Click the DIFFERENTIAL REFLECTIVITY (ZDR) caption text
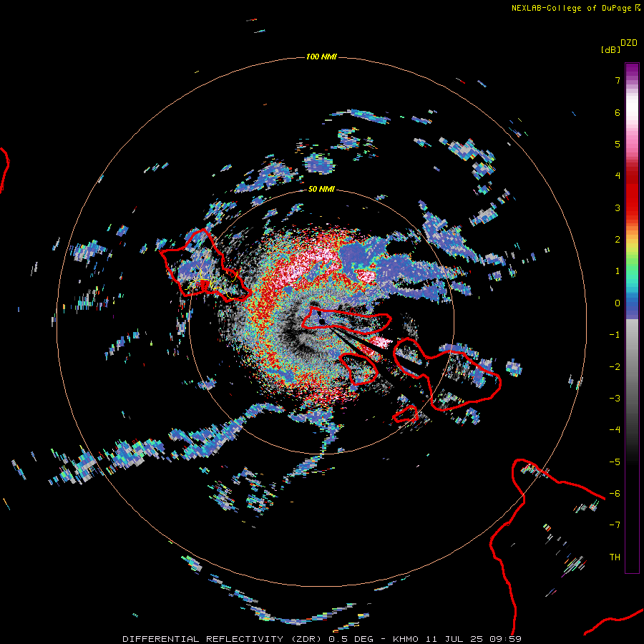The width and height of the screenshot is (644, 644). (223, 639)
